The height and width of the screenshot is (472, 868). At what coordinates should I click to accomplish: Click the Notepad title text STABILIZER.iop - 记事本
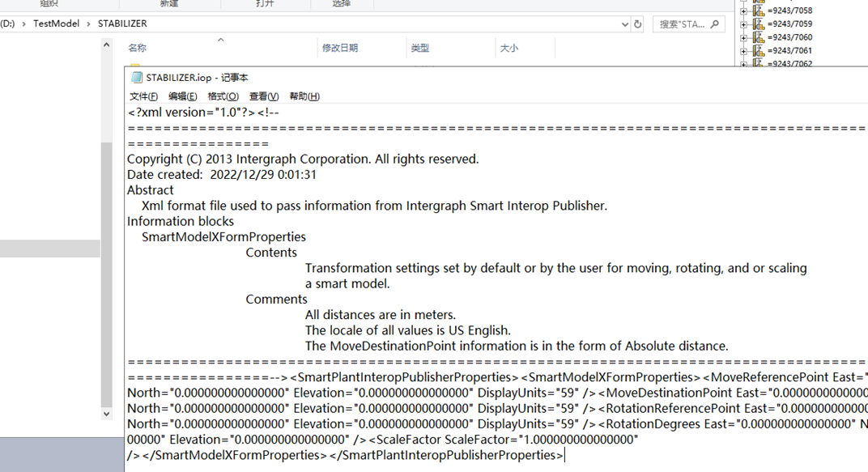197,78
